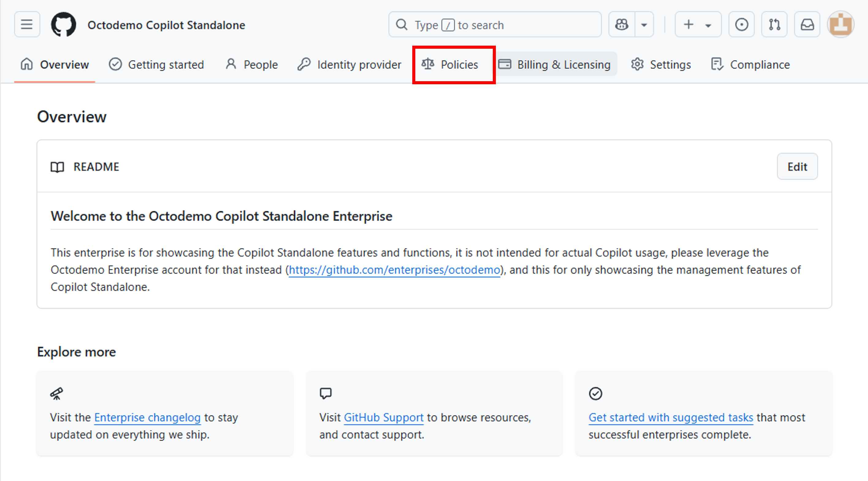The height and width of the screenshot is (481, 868).
Task: Open Get started with suggested tasks link
Action: (670, 418)
